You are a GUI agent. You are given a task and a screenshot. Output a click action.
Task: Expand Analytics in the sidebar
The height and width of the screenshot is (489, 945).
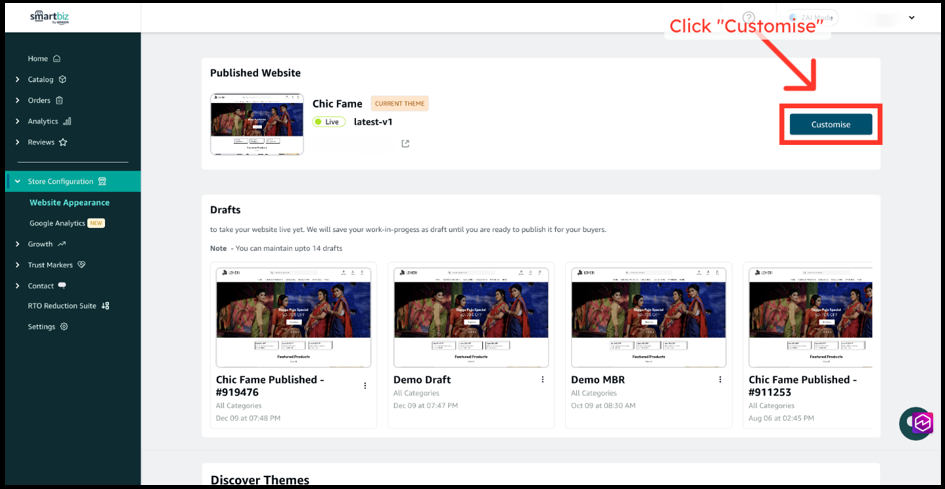pyautogui.click(x=42, y=121)
